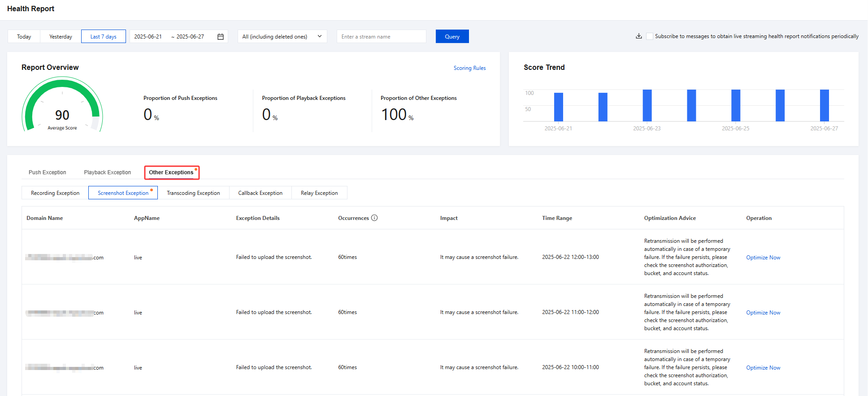Open the calendar date picker icon
Image resolution: width=868 pixels, height=396 pixels.
(221, 37)
